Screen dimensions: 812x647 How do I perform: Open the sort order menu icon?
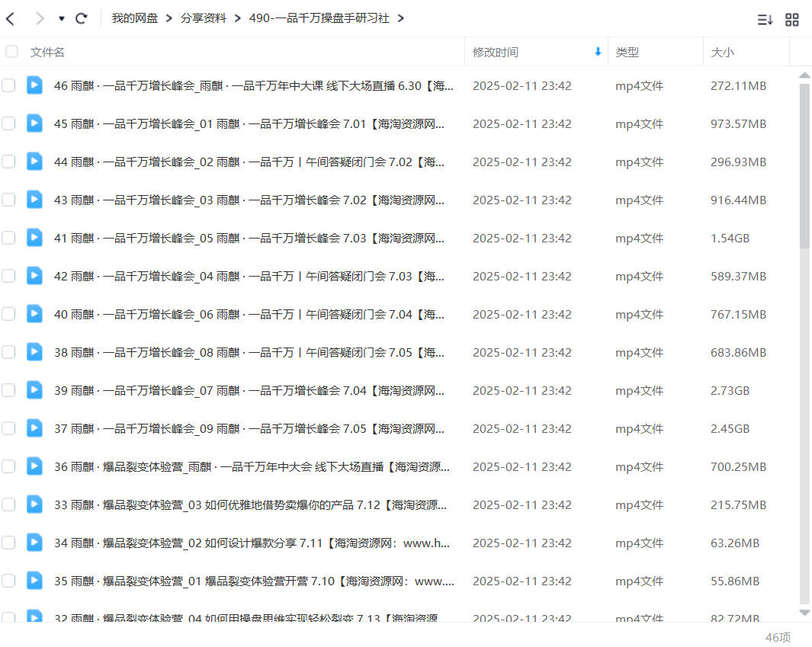pos(765,20)
